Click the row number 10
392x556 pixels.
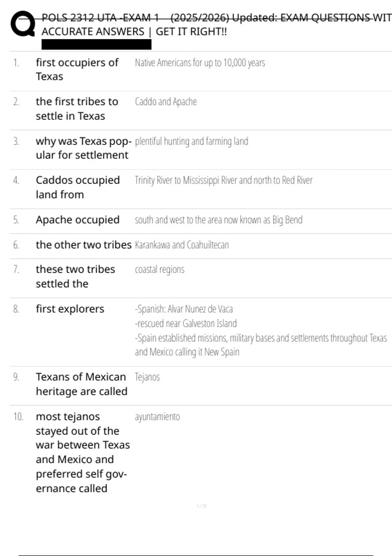[18, 417]
